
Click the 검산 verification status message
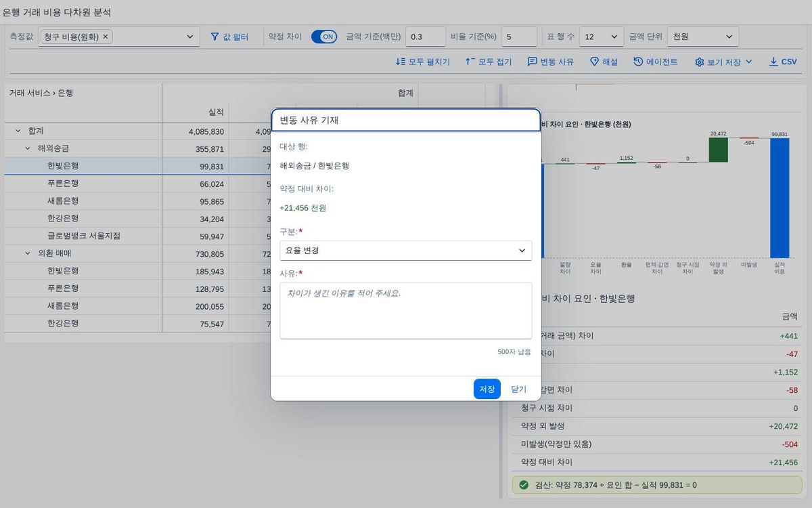pos(657,485)
